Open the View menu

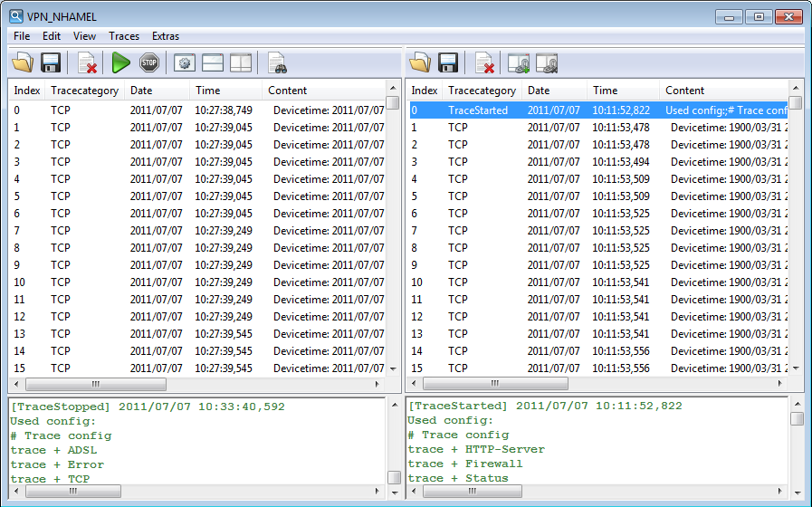(x=84, y=36)
